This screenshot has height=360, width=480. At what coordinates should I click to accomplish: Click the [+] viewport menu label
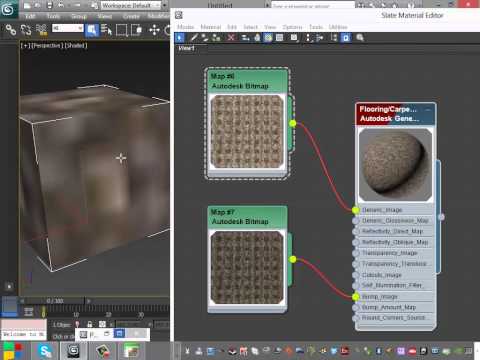25,45
